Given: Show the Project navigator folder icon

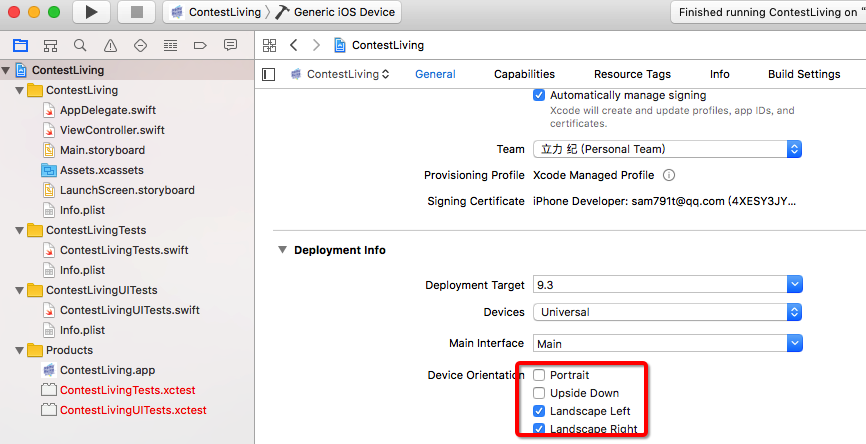Looking at the screenshot, I should click(20, 45).
